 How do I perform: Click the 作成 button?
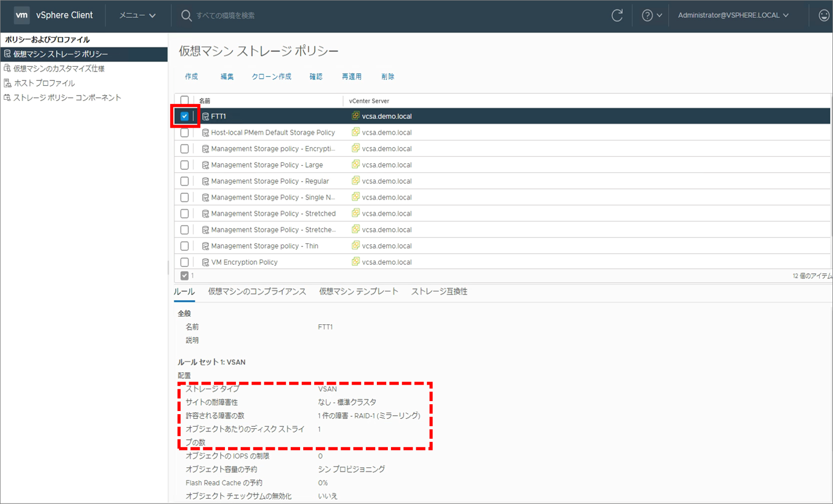tap(191, 77)
